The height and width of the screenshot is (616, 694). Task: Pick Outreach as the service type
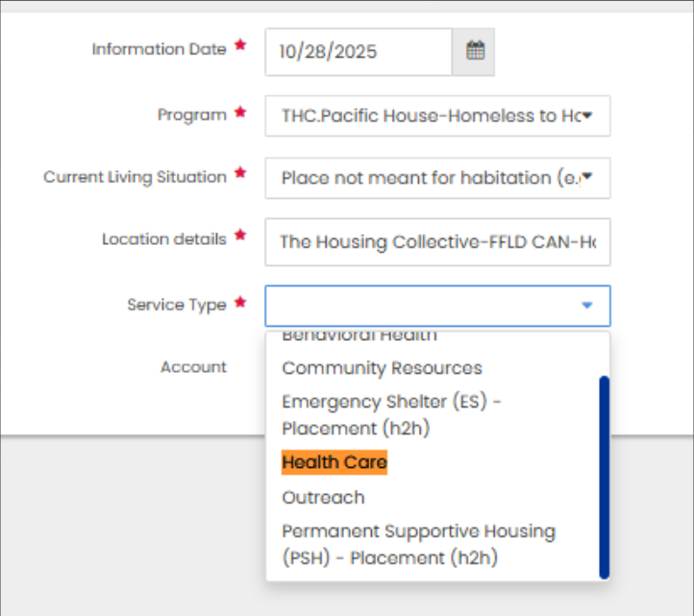pos(323,498)
